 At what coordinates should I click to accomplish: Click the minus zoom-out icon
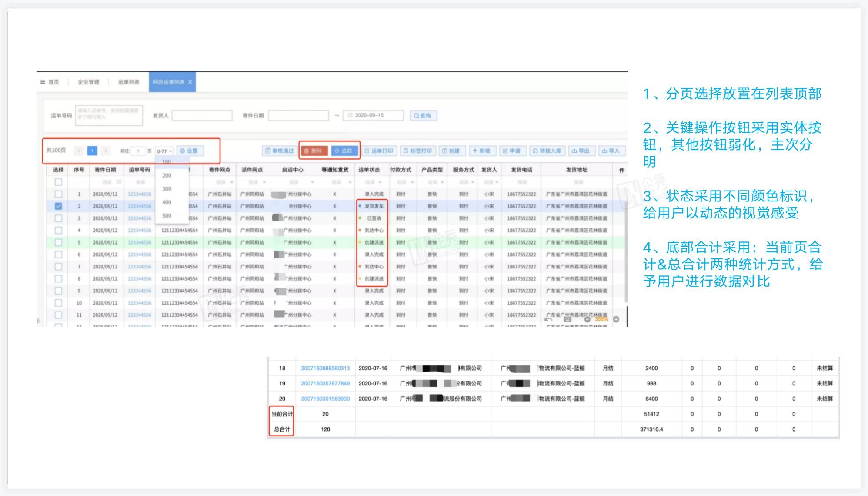(588, 319)
